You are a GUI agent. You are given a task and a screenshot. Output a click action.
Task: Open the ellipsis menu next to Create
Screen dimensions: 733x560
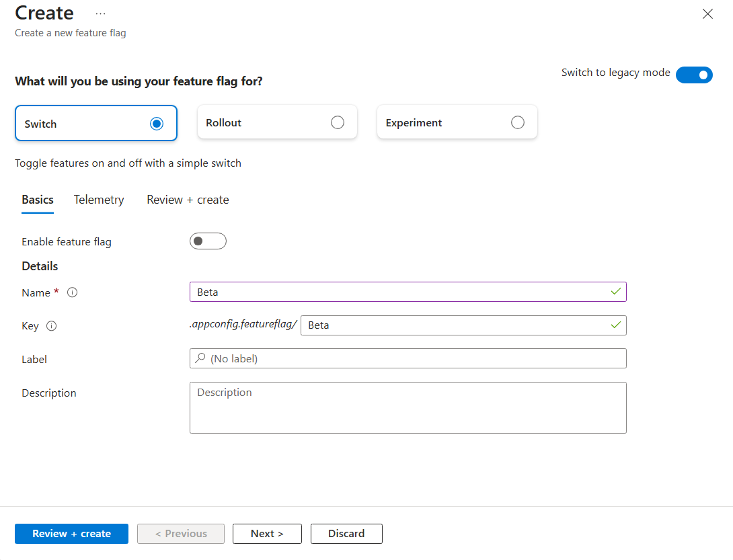point(100,13)
